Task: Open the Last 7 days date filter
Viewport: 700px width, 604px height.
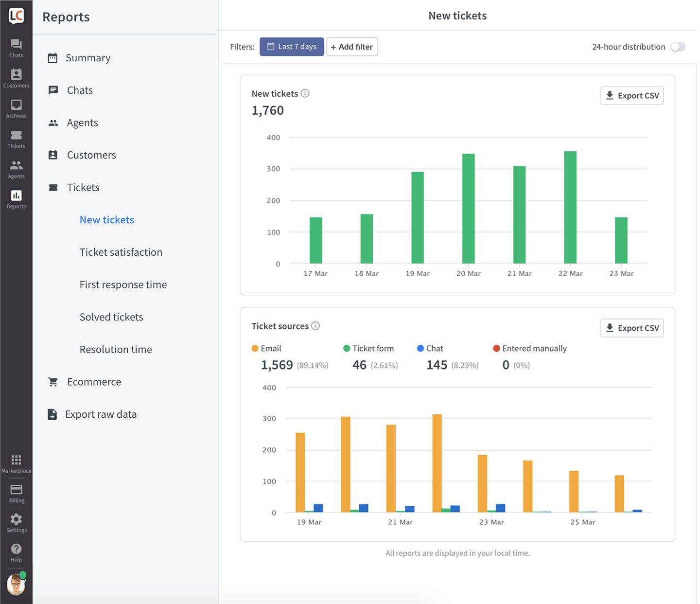Action: tap(292, 47)
